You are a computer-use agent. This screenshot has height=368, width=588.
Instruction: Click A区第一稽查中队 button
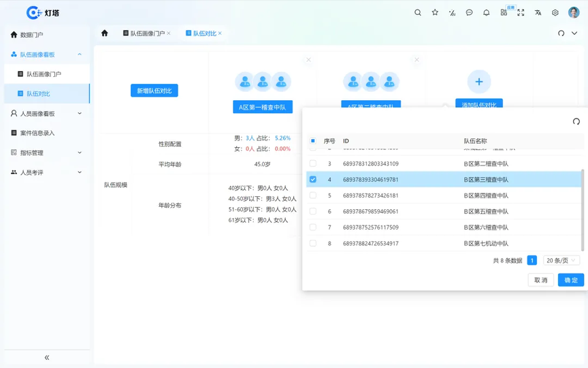[263, 107]
